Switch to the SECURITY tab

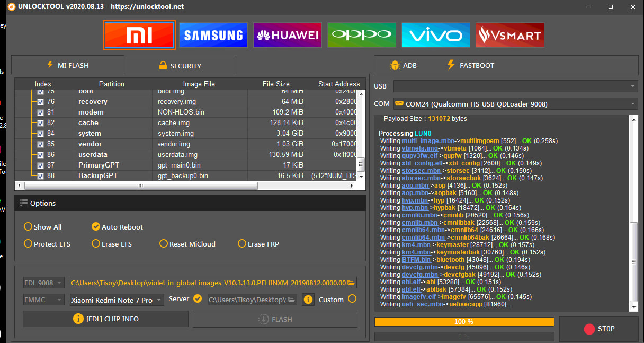click(180, 66)
